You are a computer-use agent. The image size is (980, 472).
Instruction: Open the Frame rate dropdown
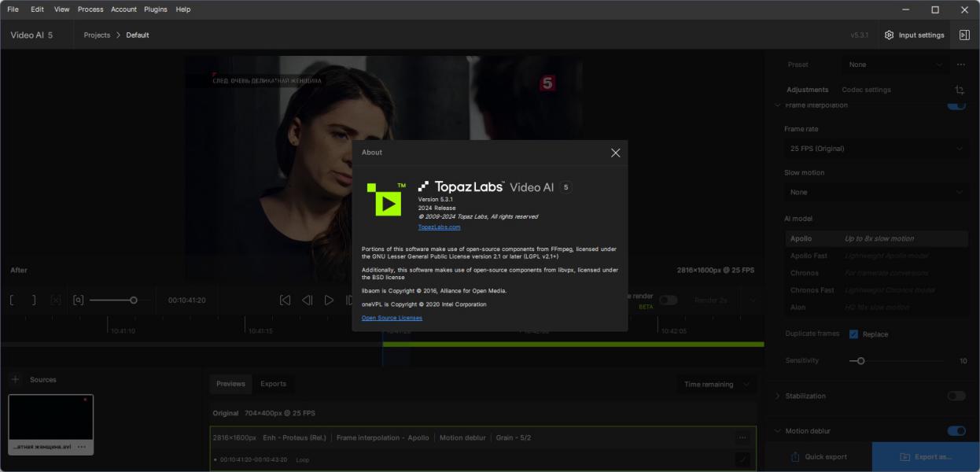pyautogui.click(x=876, y=149)
